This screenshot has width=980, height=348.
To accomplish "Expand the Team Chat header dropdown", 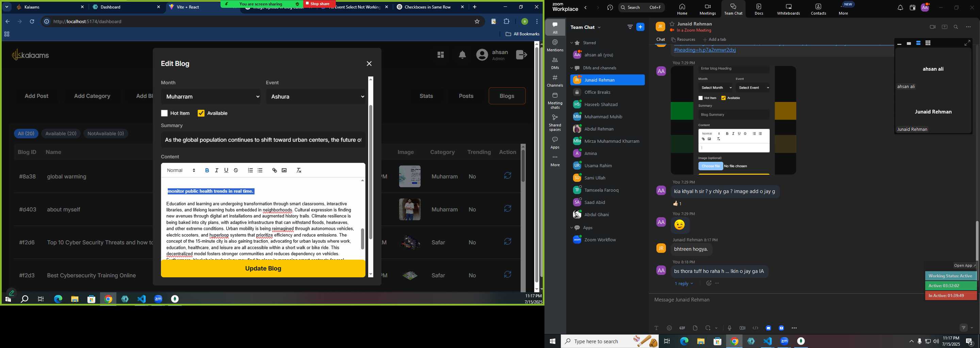I will tap(599, 27).
